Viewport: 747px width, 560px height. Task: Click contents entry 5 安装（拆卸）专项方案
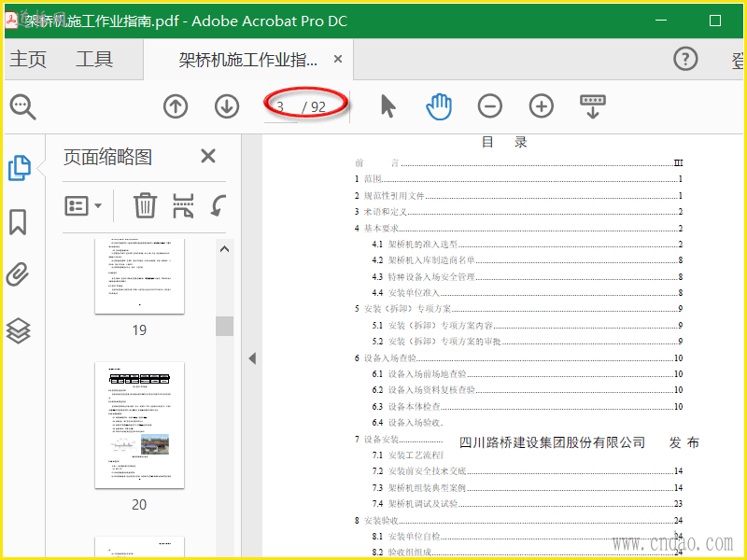point(519,309)
